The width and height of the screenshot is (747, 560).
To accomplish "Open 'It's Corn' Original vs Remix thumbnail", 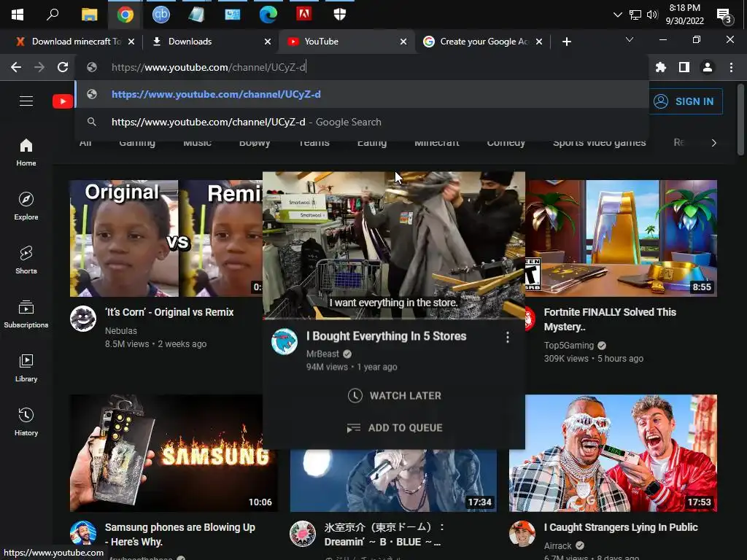I will tap(166, 238).
